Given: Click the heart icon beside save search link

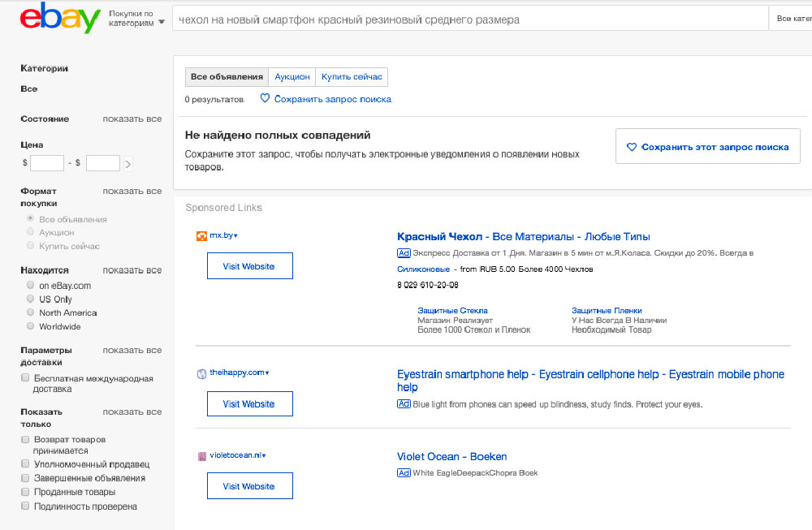Looking at the screenshot, I should (x=265, y=99).
